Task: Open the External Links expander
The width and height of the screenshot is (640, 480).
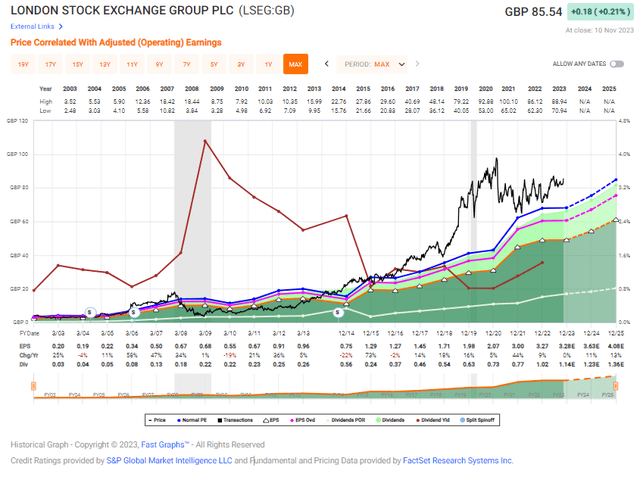Action: click(36, 27)
